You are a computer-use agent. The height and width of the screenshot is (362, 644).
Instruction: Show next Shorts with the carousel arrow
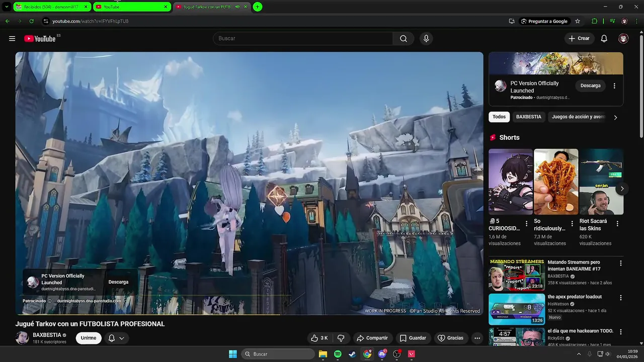click(x=622, y=189)
